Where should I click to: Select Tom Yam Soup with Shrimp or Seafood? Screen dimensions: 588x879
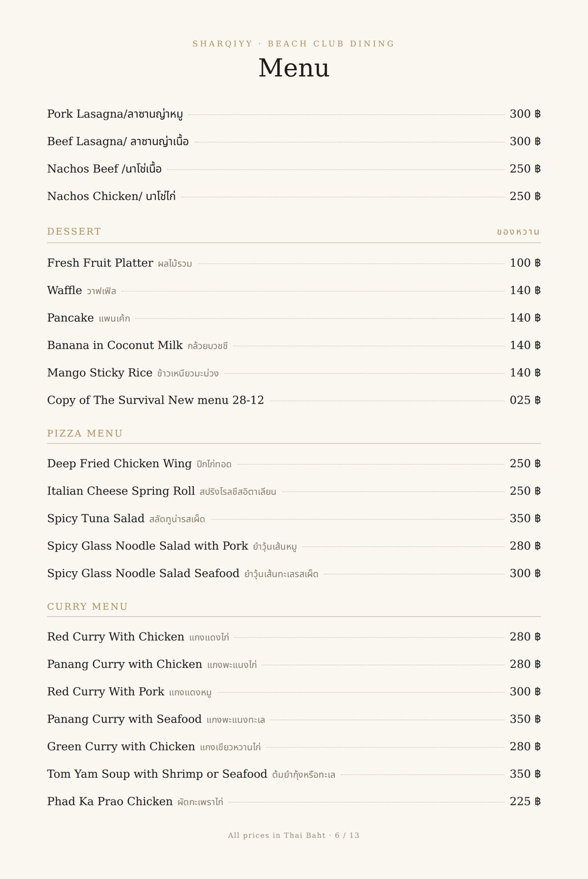293,774
